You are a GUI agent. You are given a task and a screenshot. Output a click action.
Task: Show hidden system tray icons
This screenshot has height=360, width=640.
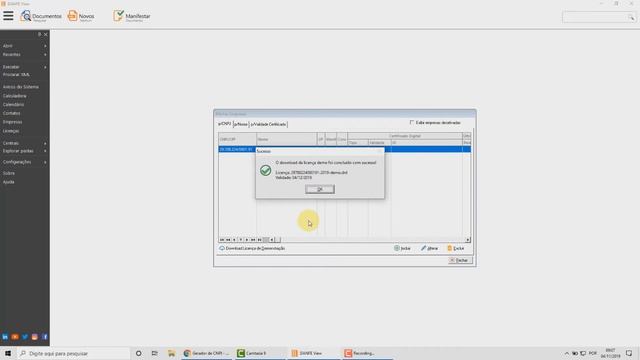567,353
